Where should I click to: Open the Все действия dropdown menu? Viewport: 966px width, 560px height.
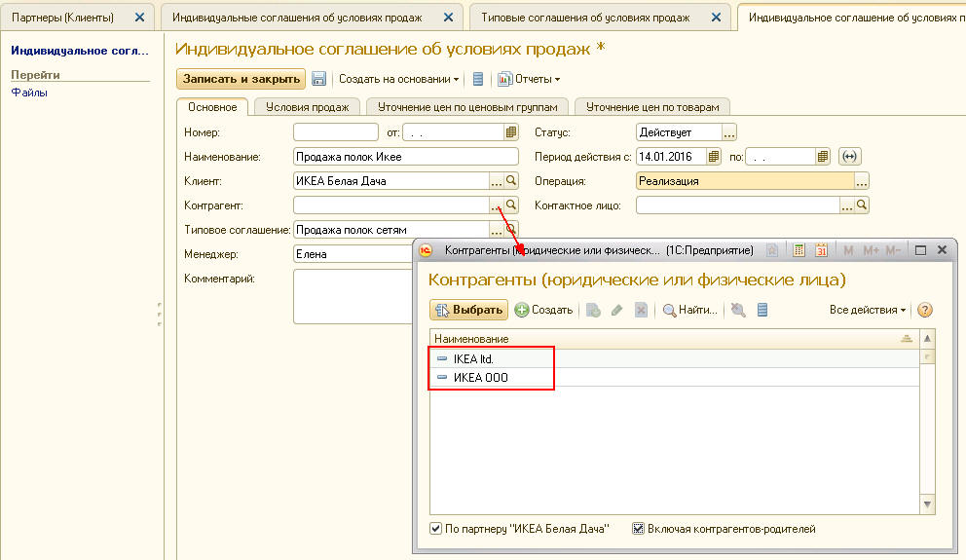868,310
